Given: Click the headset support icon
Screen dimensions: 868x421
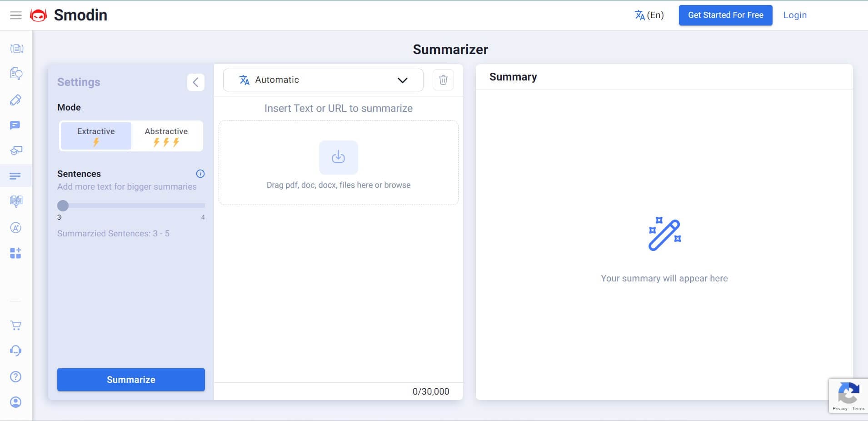Looking at the screenshot, I should tap(16, 351).
